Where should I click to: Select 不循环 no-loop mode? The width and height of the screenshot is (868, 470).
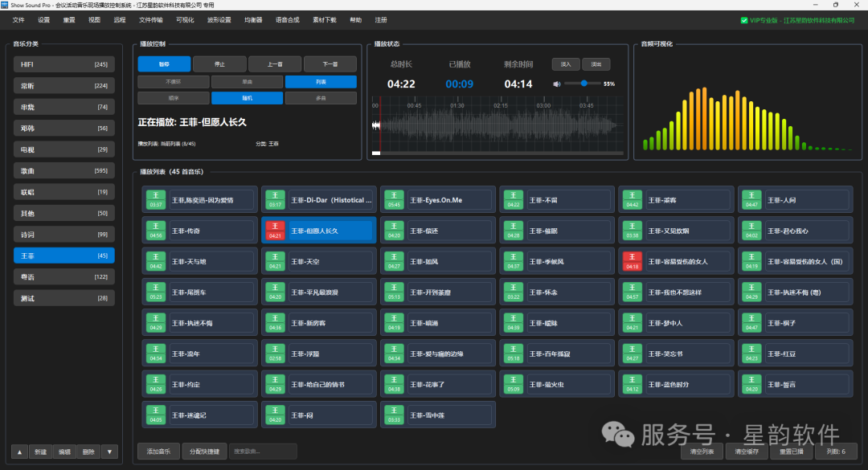[x=174, y=81]
